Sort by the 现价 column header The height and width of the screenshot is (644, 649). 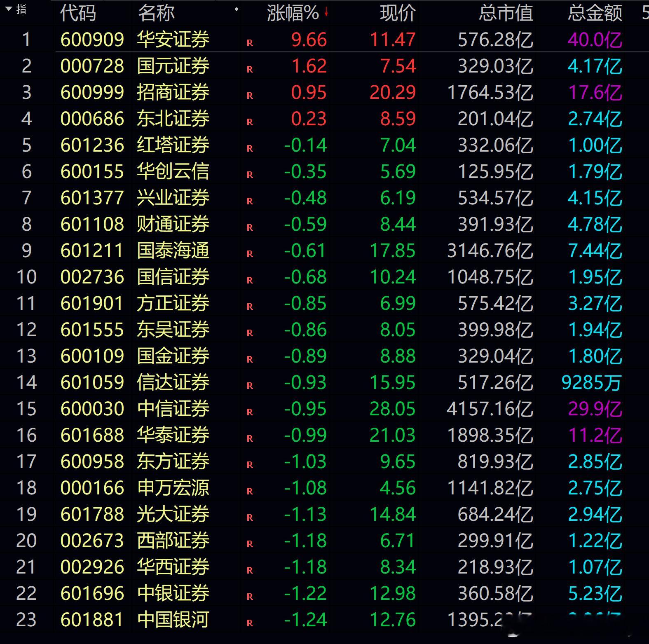coord(398,13)
